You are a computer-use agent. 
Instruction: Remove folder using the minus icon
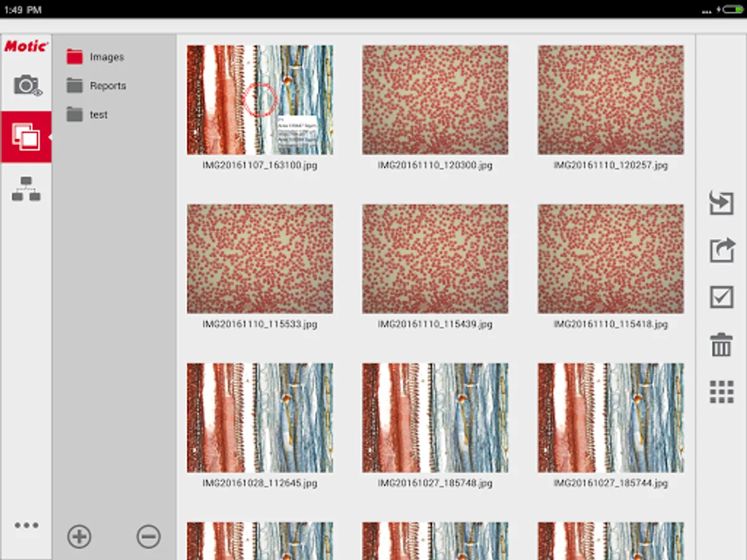point(149,536)
